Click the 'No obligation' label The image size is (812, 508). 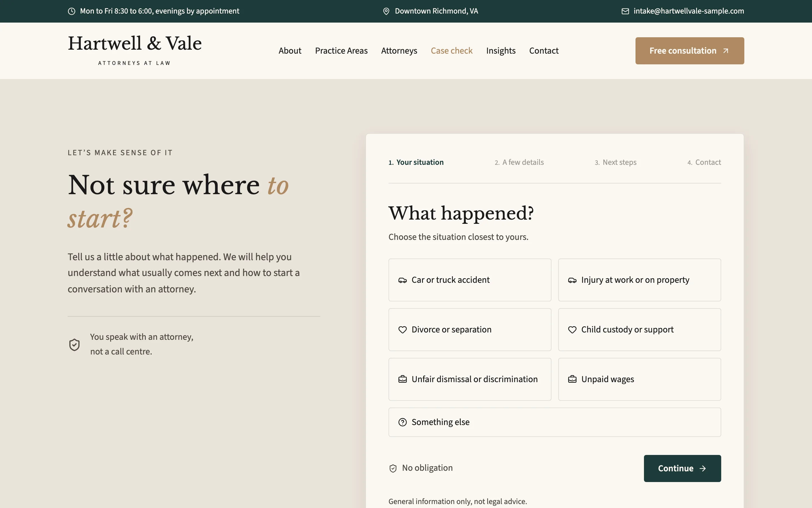[427, 468]
